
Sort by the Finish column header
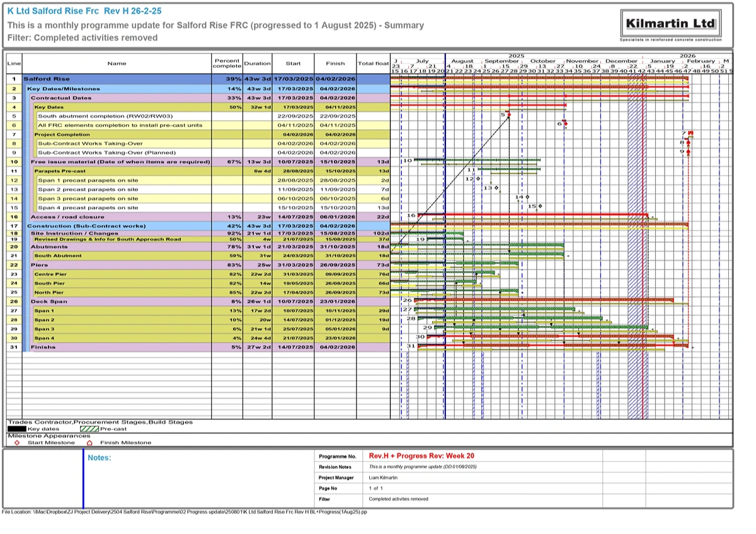point(335,63)
